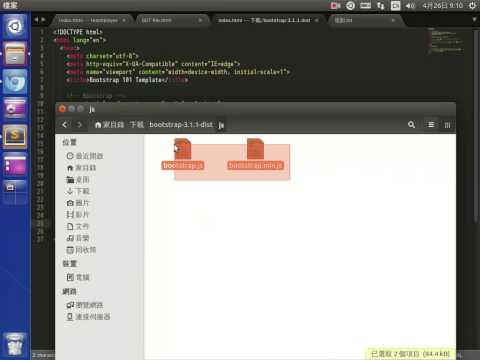Image resolution: width=480 pixels, height=360 pixels.
Task: Open the Sublime tab list dropdown arrow
Action: coord(474,20)
